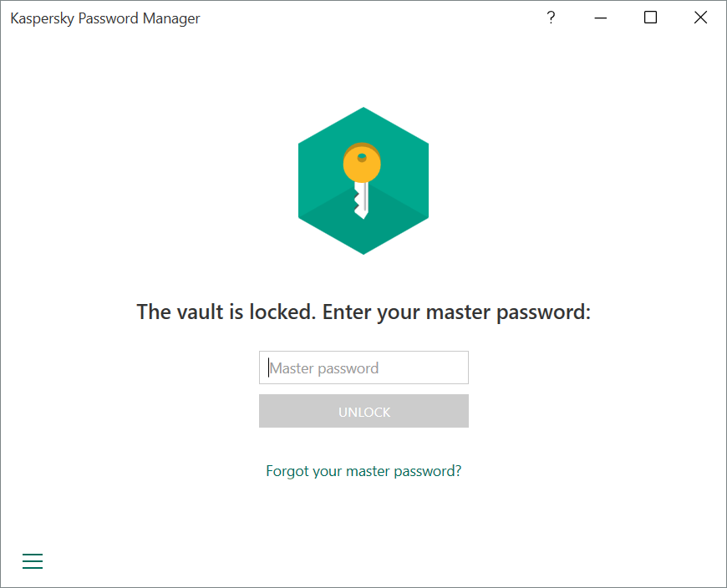Open Kaspersky help from the title bar
Screen dimensions: 727x588
click(x=551, y=18)
